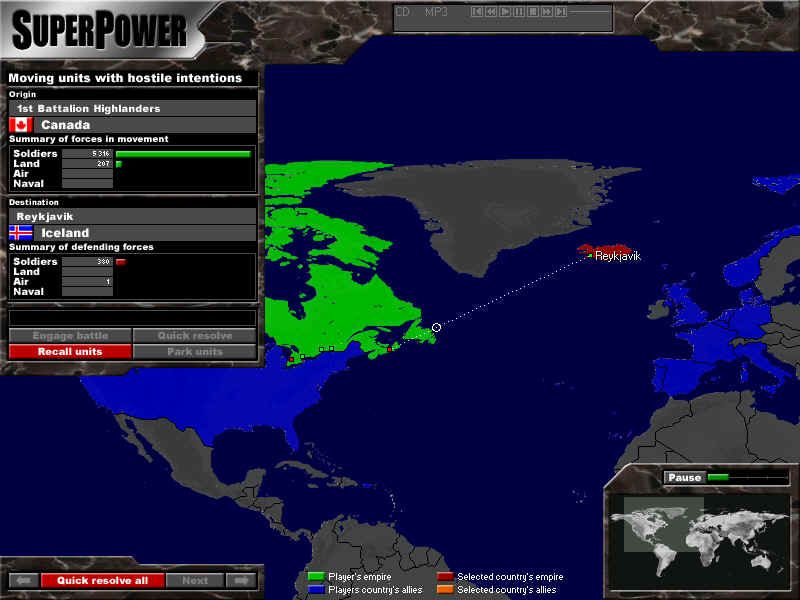Click the Canada flag icon
Image resolution: width=800 pixels, height=600 pixels.
(x=21, y=125)
